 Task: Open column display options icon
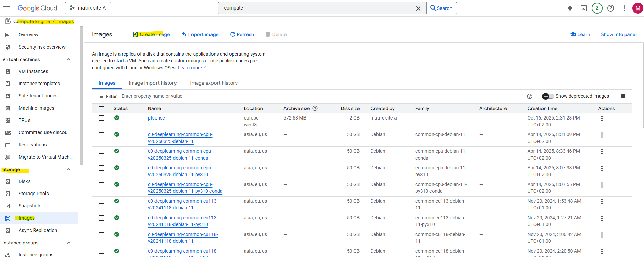click(x=623, y=96)
